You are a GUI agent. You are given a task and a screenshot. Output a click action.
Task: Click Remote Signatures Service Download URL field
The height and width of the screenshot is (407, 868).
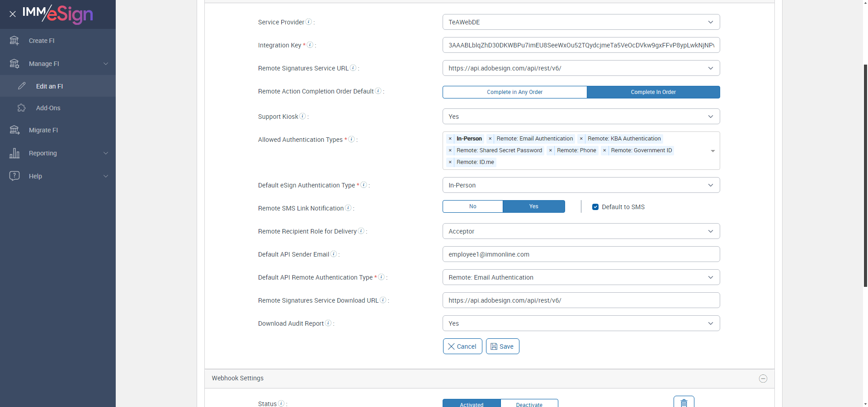tap(581, 300)
